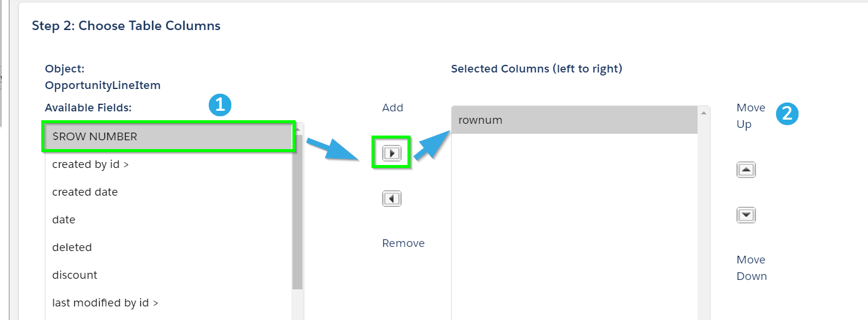868x320 pixels.
Task: Click the Add right-arrow button
Action: point(392,153)
